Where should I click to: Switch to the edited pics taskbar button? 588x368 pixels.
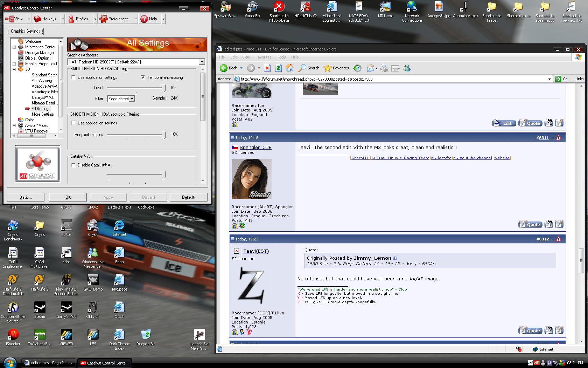click(49, 363)
